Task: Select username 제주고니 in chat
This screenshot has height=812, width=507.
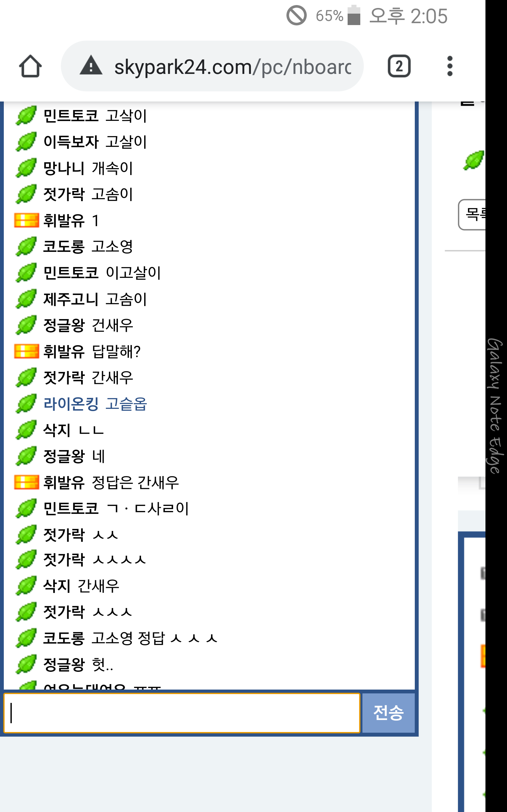Action: pyautogui.click(x=71, y=299)
